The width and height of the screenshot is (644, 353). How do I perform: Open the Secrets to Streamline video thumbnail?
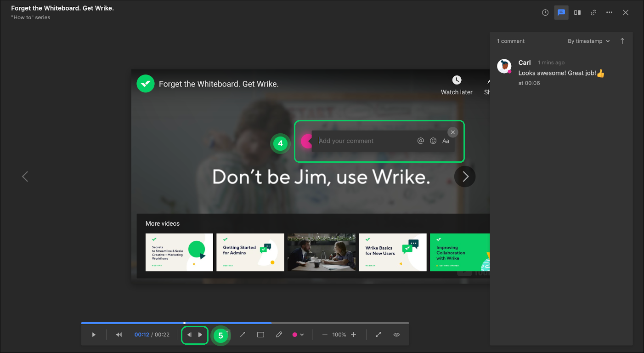[179, 252]
